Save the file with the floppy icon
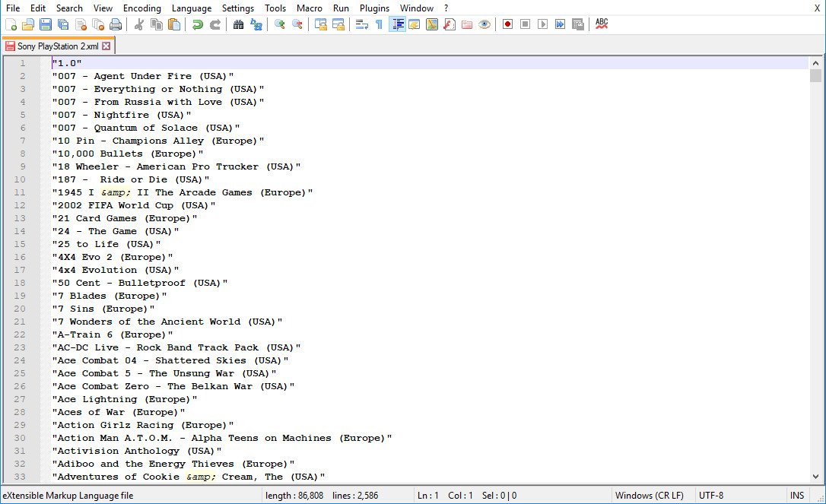 [46, 24]
